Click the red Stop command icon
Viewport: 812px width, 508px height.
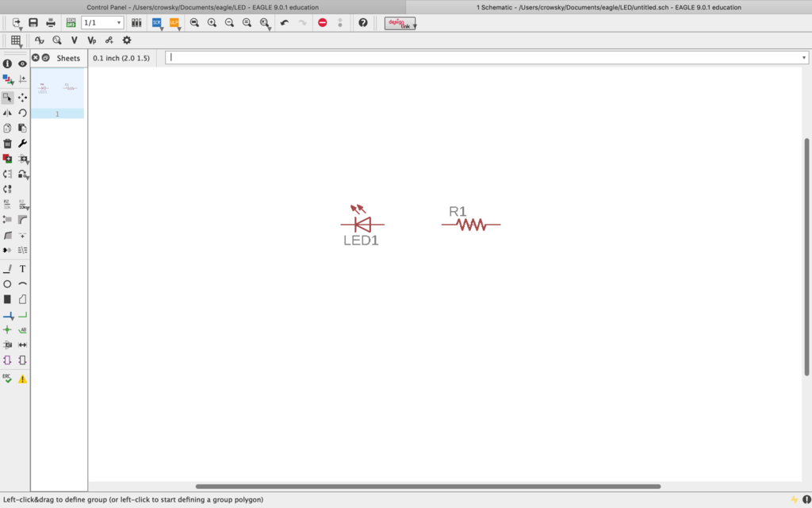click(323, 23)
